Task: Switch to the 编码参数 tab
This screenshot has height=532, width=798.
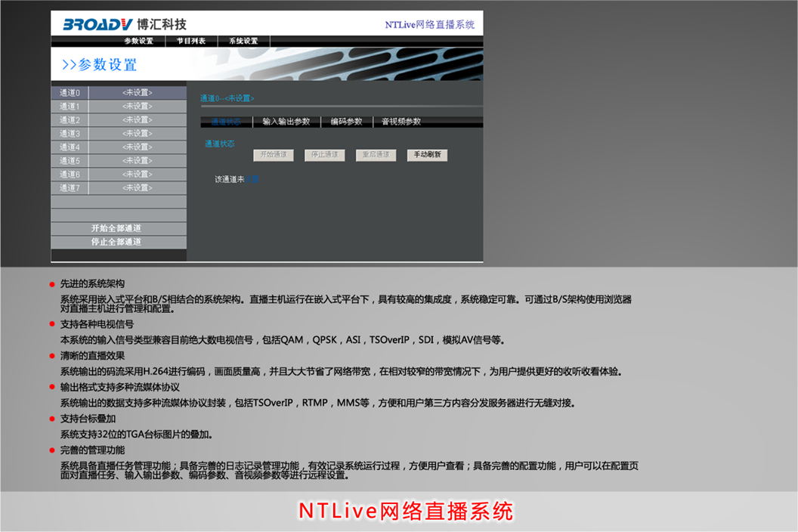Action: [x=346, y=122]
